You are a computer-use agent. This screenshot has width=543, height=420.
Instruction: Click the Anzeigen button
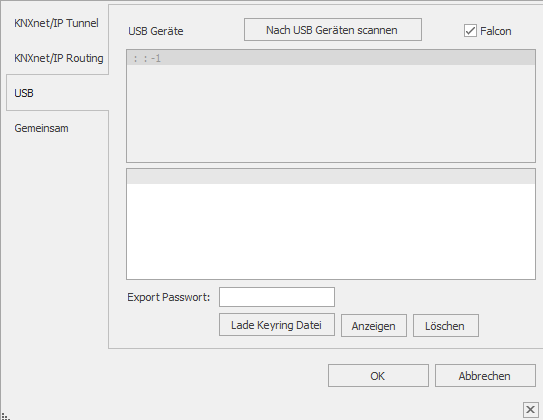click(x=374, y=325)
